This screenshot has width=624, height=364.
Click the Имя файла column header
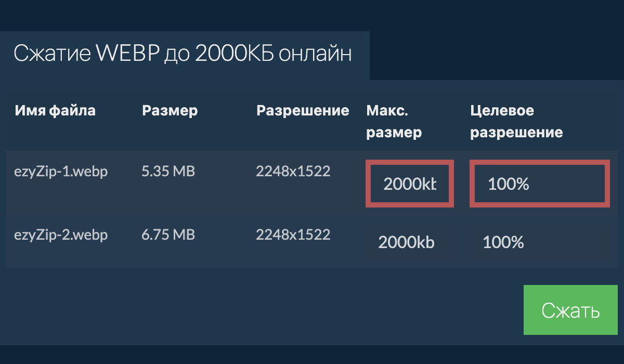pos(55,110)
